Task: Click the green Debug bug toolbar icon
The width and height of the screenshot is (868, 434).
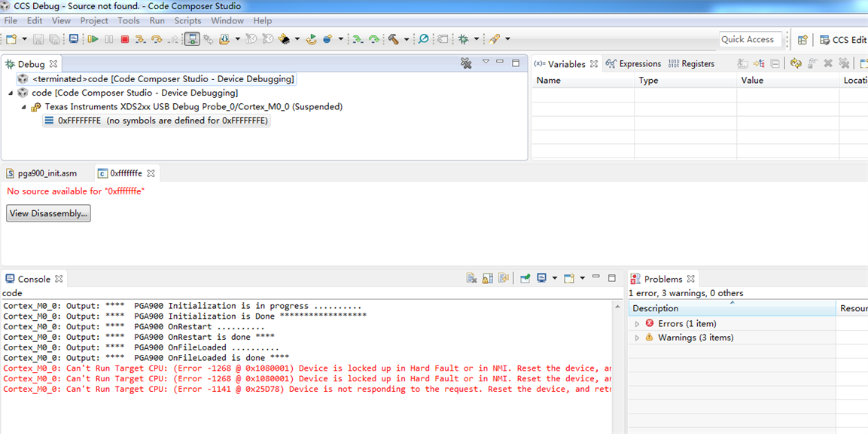Action: (463, 39)
